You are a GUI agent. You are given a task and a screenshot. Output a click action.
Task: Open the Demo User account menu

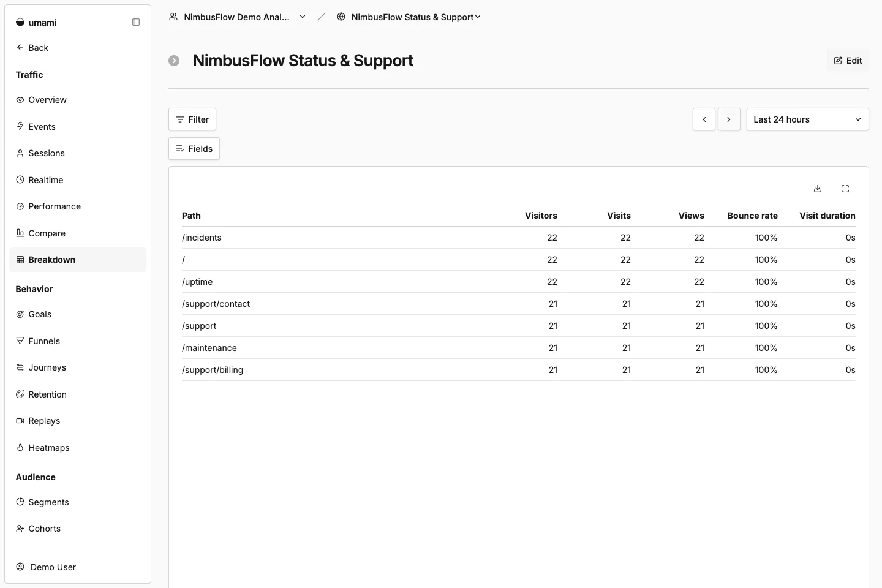(78, 567)
